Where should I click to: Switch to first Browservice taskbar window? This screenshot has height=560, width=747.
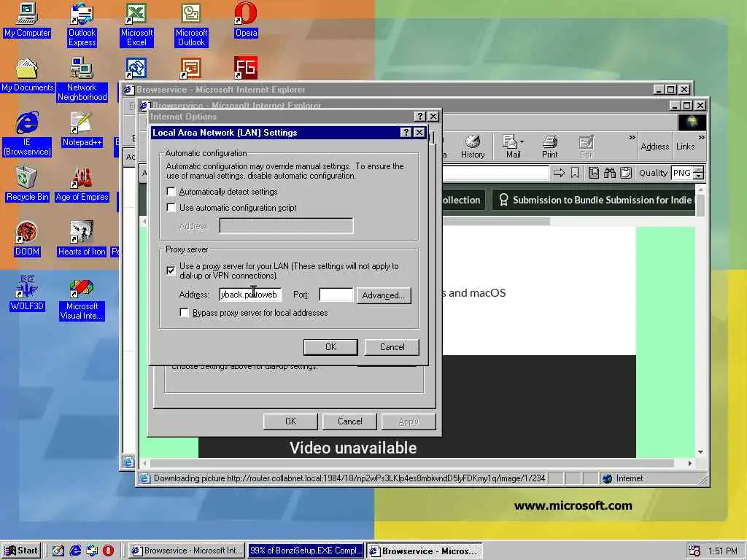187,551
